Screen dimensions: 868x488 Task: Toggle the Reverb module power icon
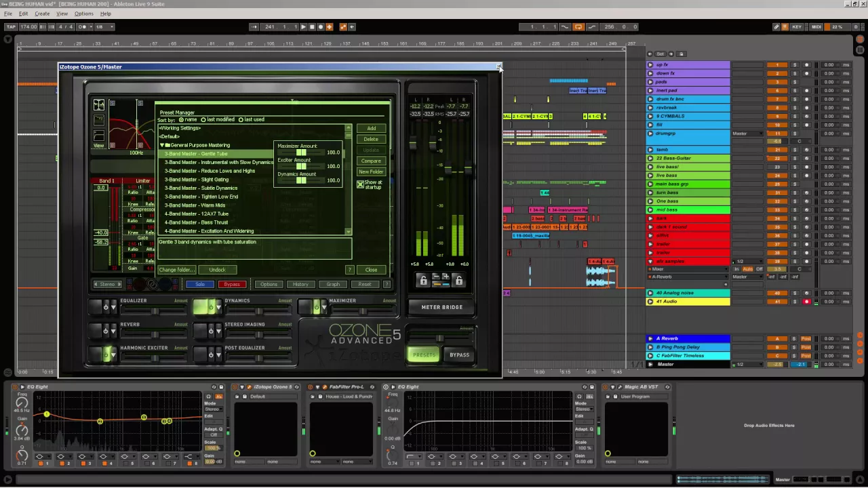pyautogui.click(x=106, y=331)
